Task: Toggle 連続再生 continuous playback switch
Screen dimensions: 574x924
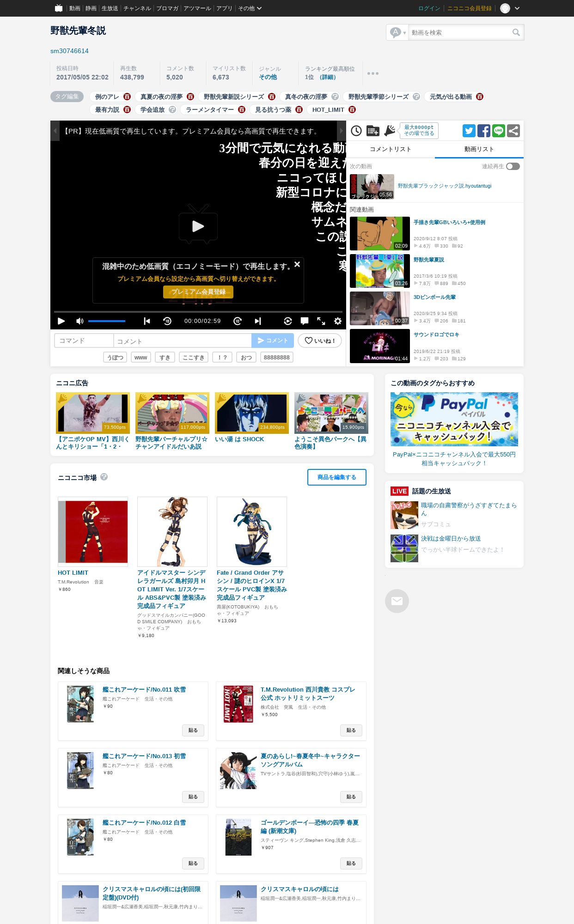Action: coord(513,166)
